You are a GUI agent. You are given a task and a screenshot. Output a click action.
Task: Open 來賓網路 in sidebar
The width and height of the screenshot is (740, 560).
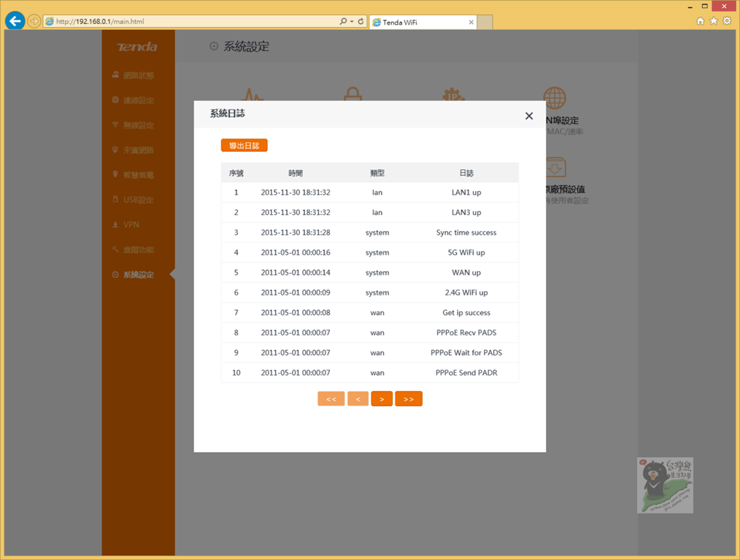point(138,150)
